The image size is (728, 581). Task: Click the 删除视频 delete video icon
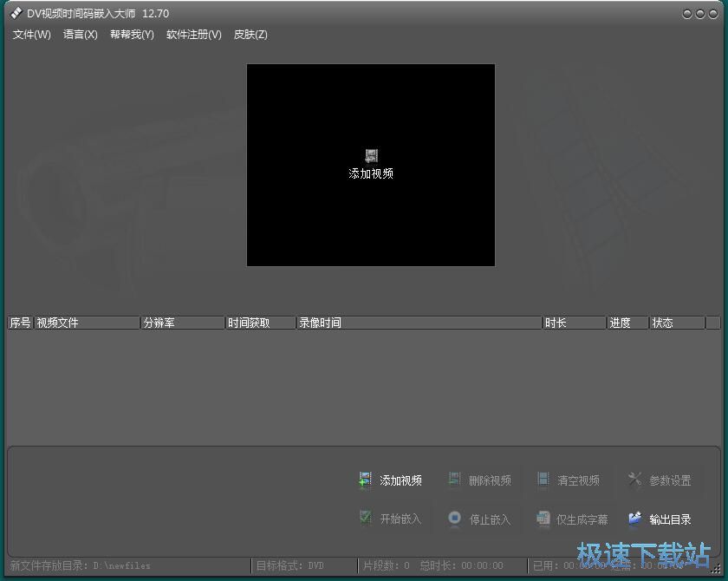coord(454,480)
